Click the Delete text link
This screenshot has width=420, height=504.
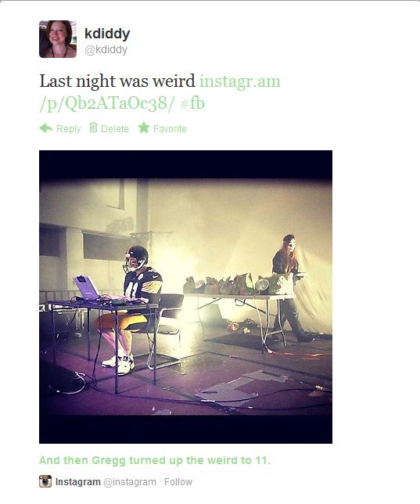pos(115,129)
